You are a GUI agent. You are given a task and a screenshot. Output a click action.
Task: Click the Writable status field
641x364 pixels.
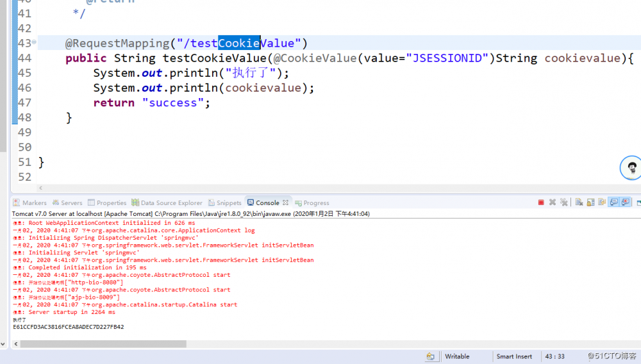pyautogui.click(x=457, y=356)
